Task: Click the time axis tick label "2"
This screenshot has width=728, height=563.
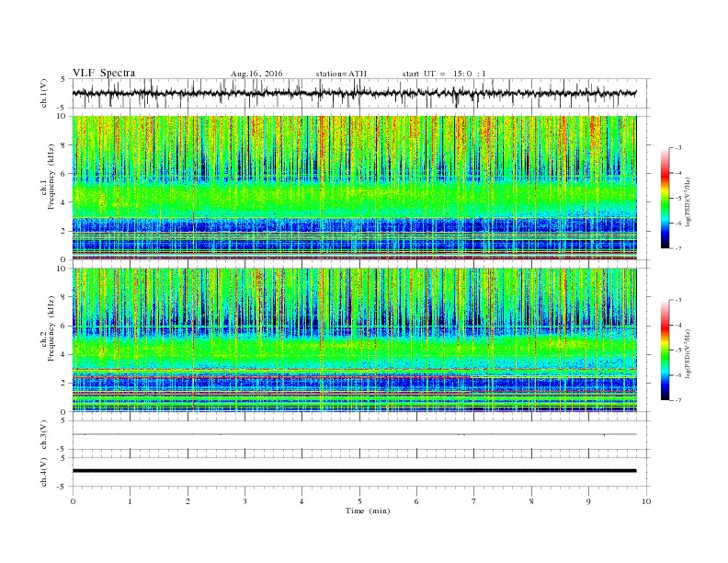Action: point(188,501)
